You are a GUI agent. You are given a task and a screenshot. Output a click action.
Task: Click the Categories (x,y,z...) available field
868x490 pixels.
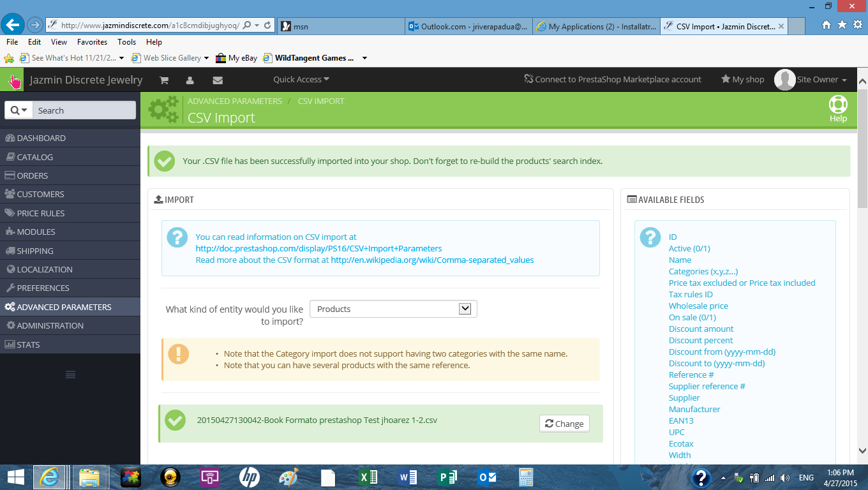click(x=703, y=271)
